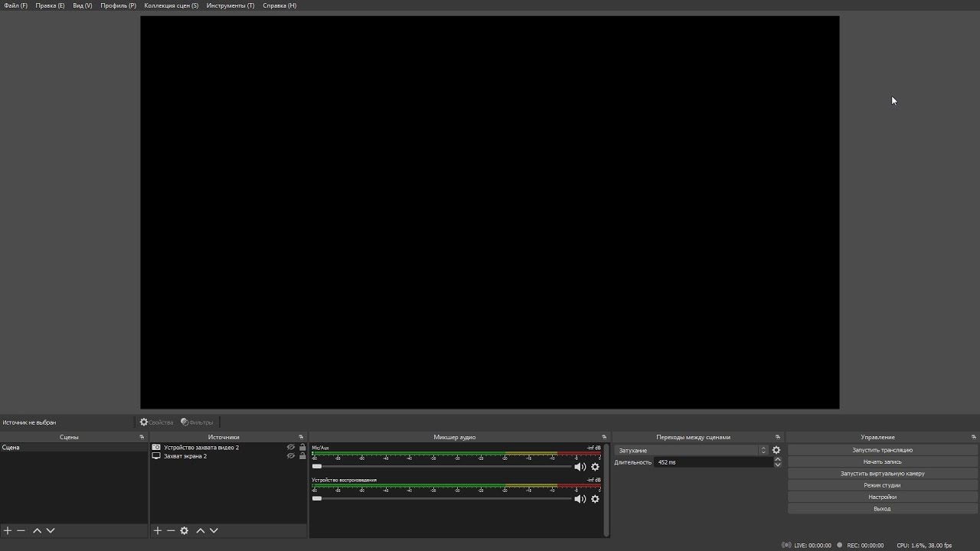Click the Начать запись button
This screenshot has height=551, width=980.
click(882, 461)
